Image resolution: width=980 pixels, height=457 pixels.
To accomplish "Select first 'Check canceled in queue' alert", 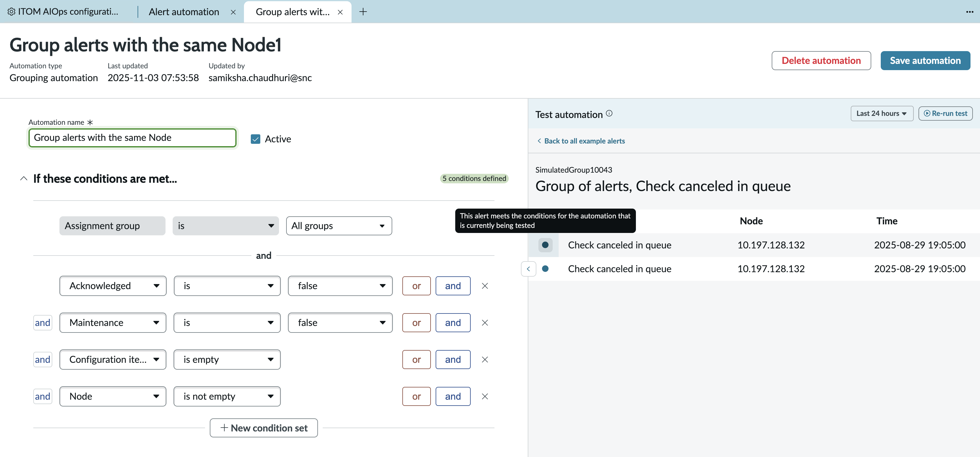I will (x=619, y=245).
